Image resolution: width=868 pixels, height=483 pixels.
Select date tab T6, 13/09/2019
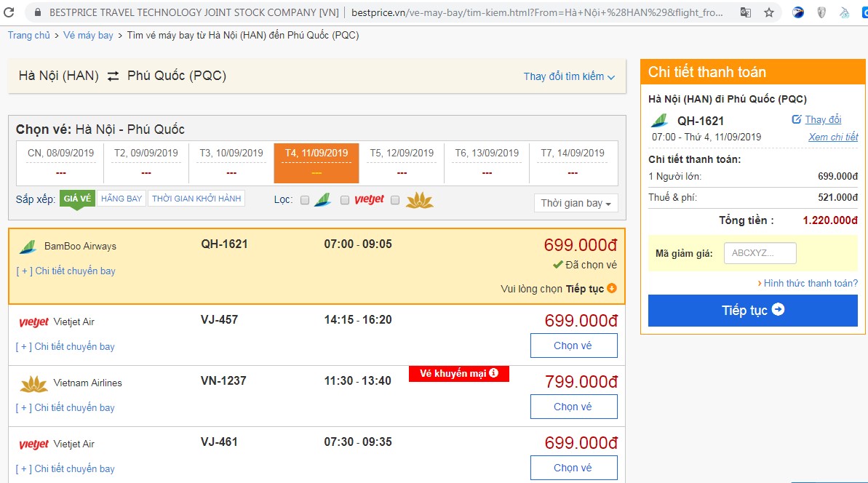[487, 163]
